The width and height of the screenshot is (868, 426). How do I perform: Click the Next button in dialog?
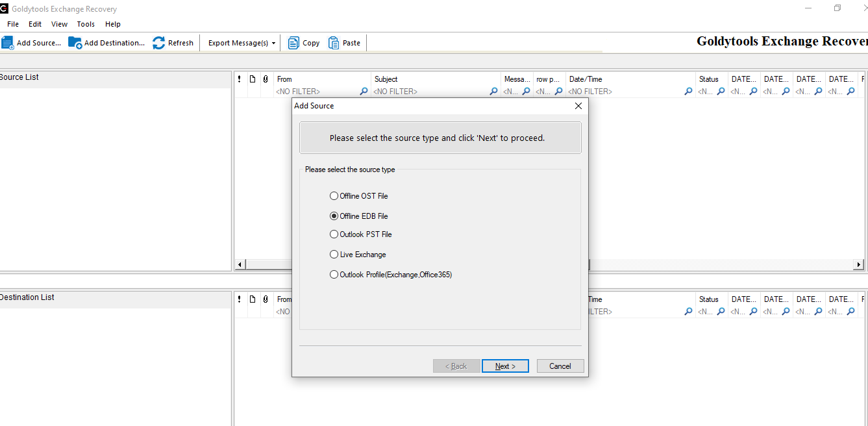505,366
